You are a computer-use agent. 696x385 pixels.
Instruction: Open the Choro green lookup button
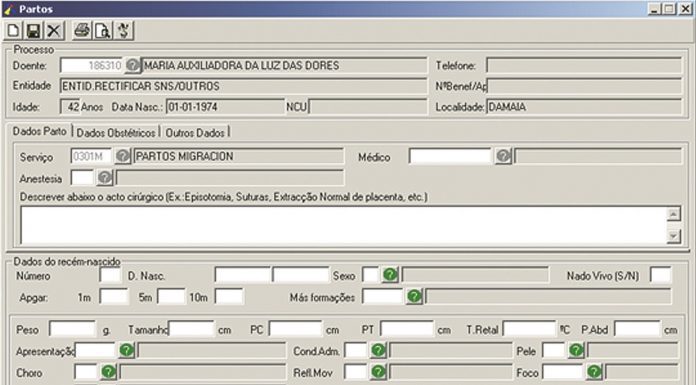(108, 372)
